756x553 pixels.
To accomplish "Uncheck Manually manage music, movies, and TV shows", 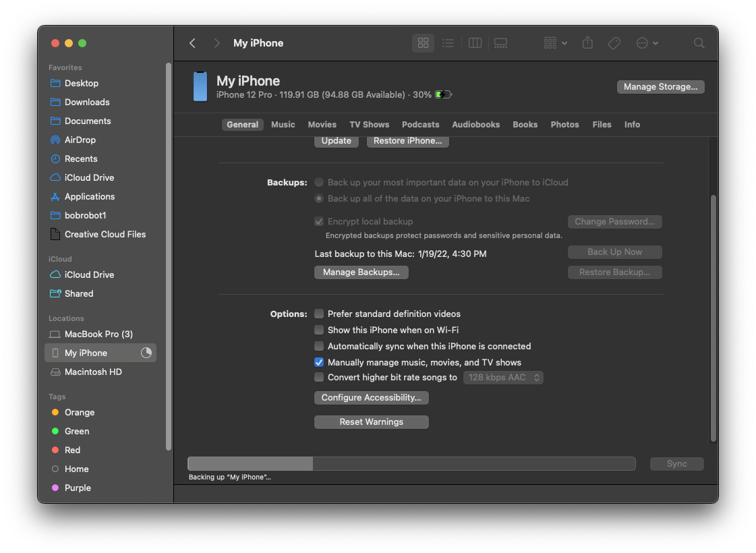I will click(x=320, y=363).
